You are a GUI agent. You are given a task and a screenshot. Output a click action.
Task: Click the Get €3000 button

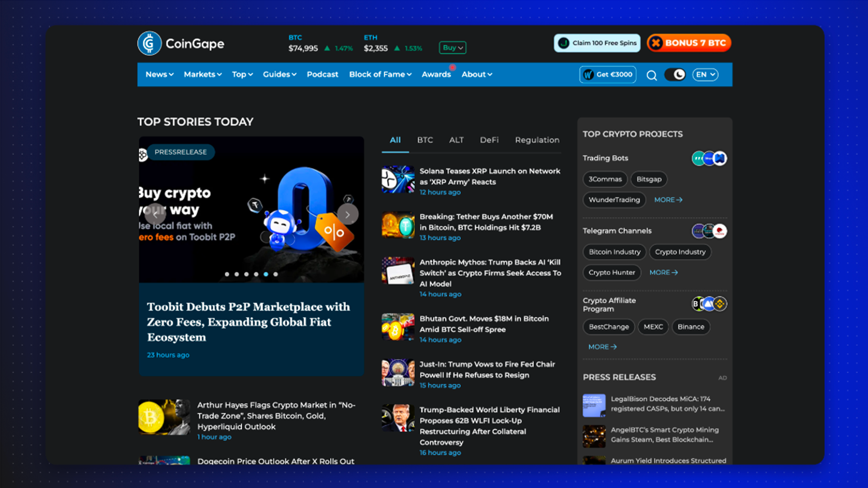tap(608, 75)
